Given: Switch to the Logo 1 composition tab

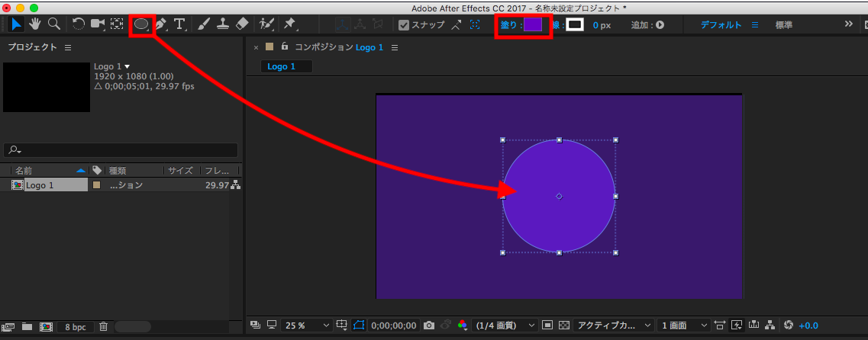Looking at the screenshot, I should tap(281, 66).
